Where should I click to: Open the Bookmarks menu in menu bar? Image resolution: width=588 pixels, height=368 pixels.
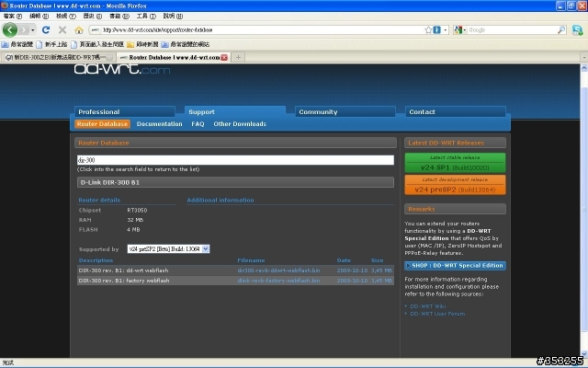(119, 17)
